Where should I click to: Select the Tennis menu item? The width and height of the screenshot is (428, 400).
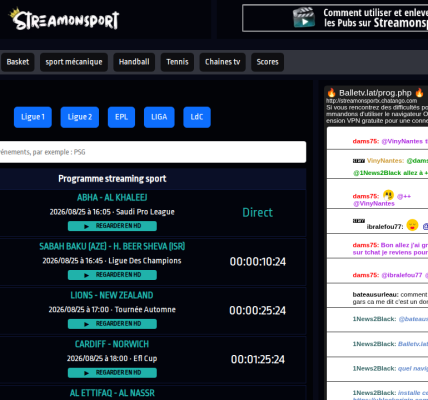pyautogui.click(x=177, y=62)
